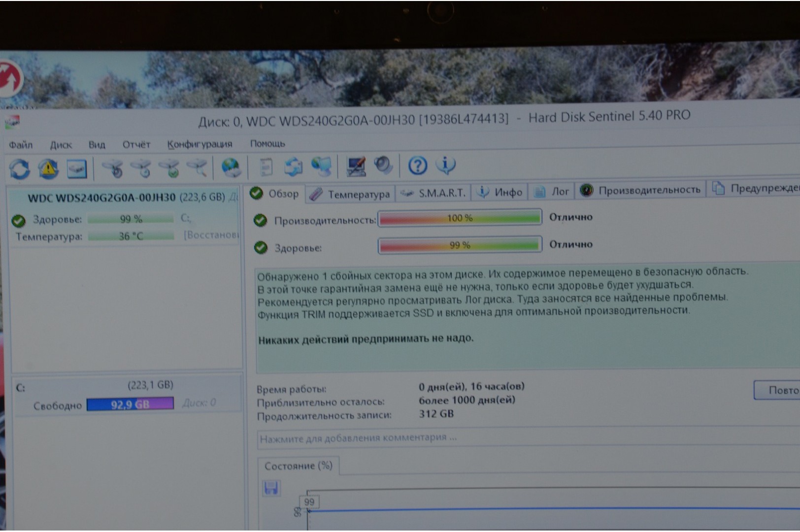The image size is (800, 532).
Task: Open the Конфигурация menu
Action: click(x=200, y=144)
